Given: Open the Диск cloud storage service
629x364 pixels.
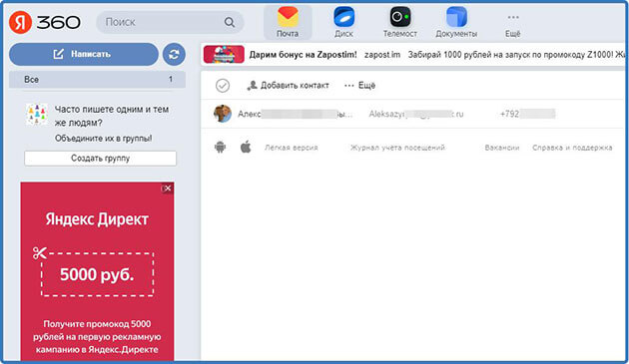Looking at the screenshot, I should coord(343,23).
